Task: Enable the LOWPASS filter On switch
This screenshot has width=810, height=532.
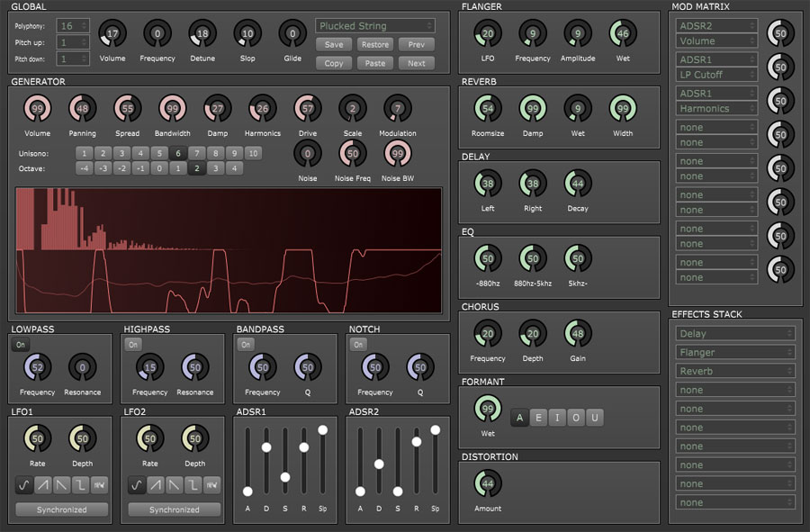Action: click(20, 345)
